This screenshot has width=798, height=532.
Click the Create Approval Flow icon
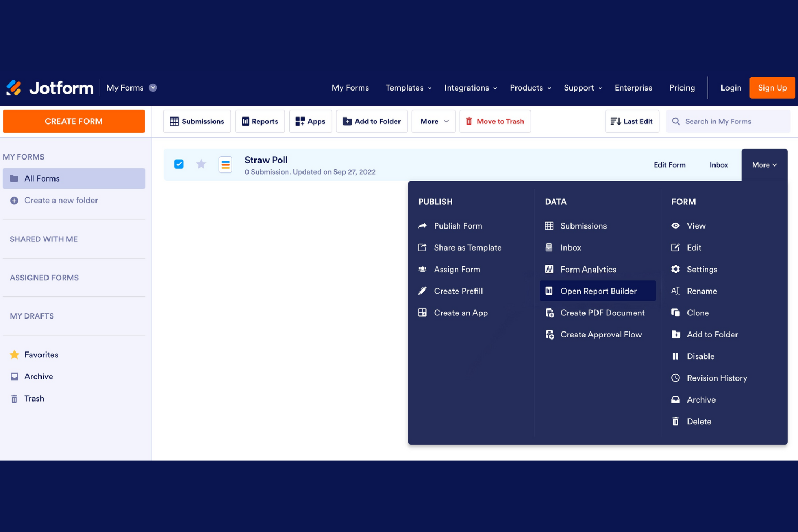549,335
